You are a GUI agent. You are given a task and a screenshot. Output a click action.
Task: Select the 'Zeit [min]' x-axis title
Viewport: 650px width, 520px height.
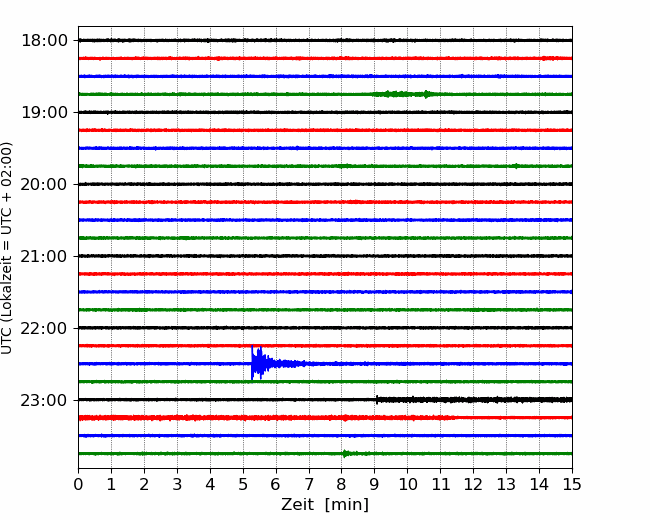[325, 505]
